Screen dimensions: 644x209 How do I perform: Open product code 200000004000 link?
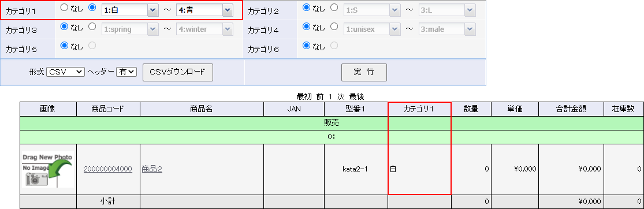point(108,169)
